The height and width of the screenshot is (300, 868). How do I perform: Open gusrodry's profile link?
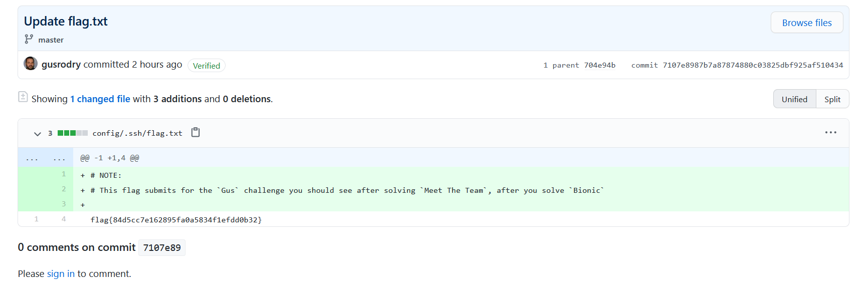61,65
